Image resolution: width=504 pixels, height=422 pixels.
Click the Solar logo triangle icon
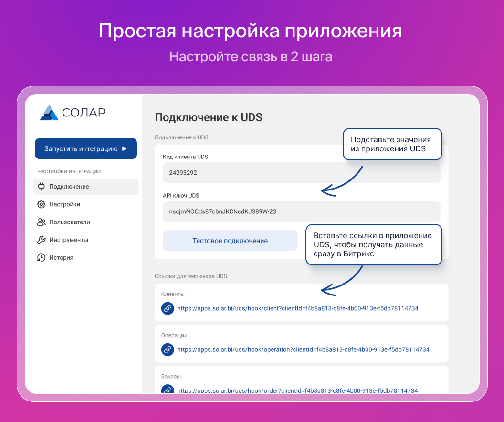(49, 113)
